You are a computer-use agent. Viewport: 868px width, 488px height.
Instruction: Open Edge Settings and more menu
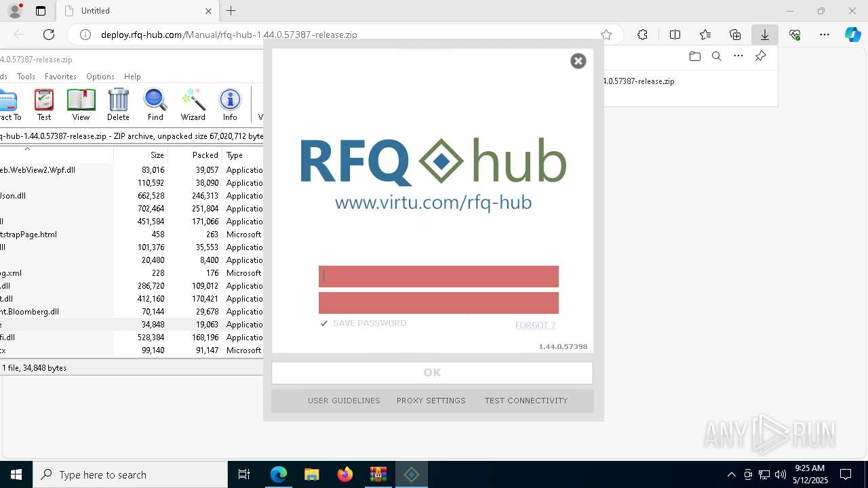pos(825,35)
